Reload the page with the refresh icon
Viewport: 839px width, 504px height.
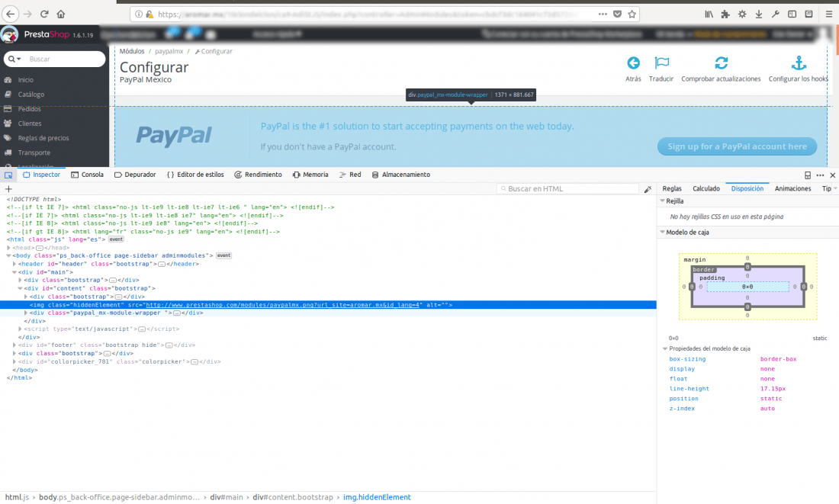coord(44,14)
